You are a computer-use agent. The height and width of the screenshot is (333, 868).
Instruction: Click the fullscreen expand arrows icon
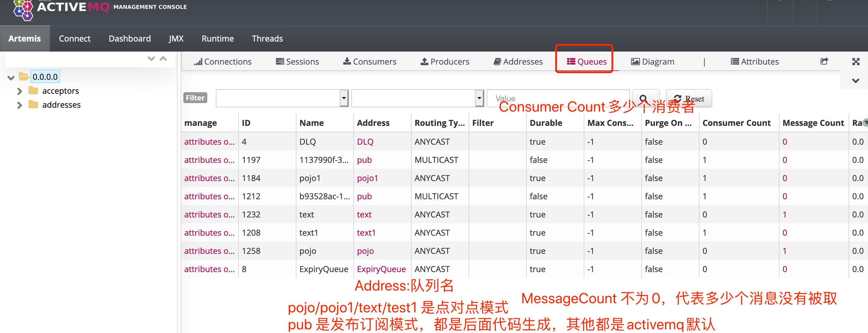(856, 62)
